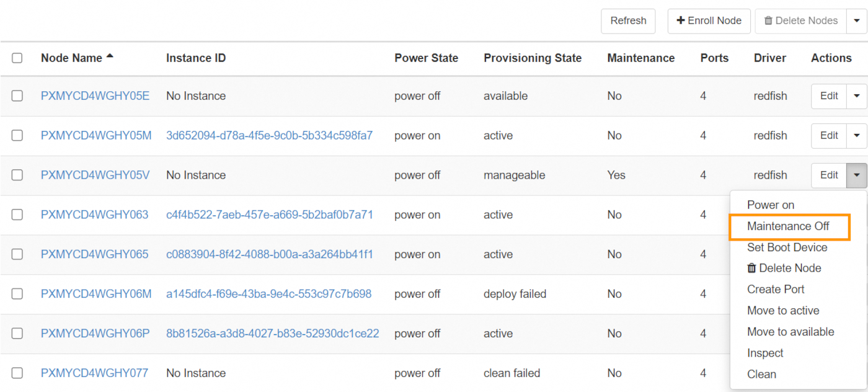Click the trash icon beside Delete Node
868x392 pixels.
tap(751, 269)
